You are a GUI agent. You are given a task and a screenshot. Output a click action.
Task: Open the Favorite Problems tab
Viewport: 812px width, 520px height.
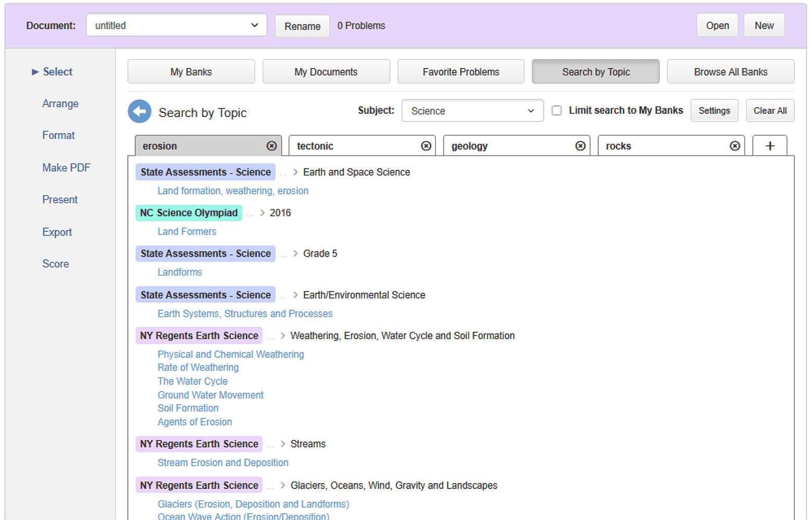(460, 71)
